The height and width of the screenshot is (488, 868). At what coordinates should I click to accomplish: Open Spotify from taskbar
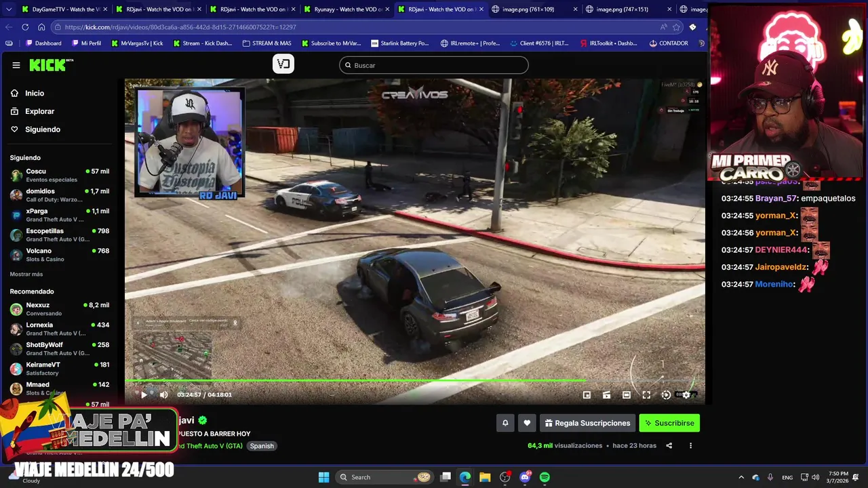[545, 477]
